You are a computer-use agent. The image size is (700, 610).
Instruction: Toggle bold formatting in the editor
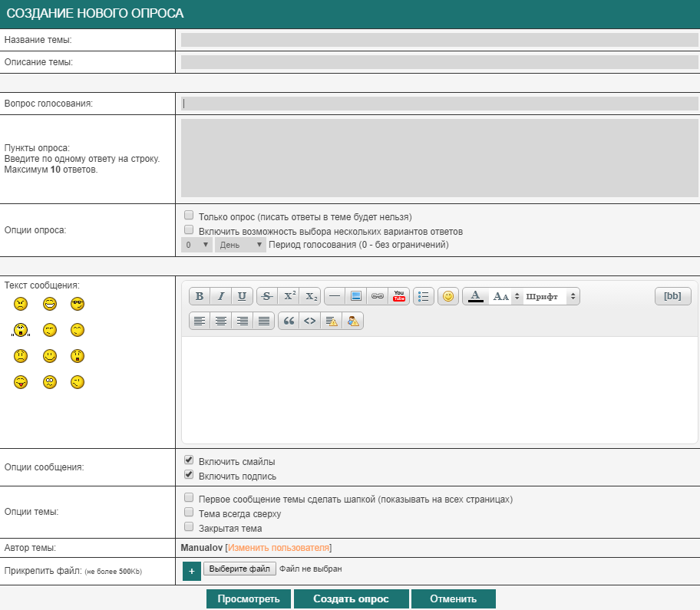pos(200,296)
